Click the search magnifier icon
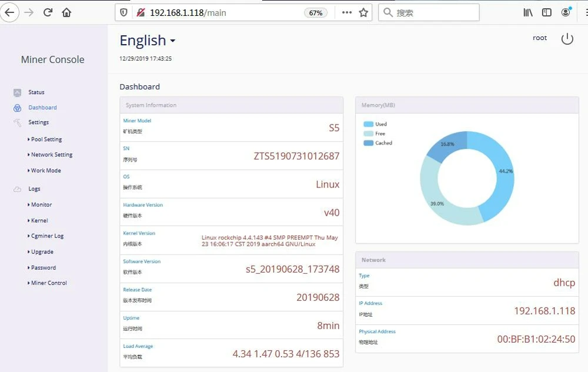Image resolution: width=588 pixels, height=372 pixels. coord(388,13)
